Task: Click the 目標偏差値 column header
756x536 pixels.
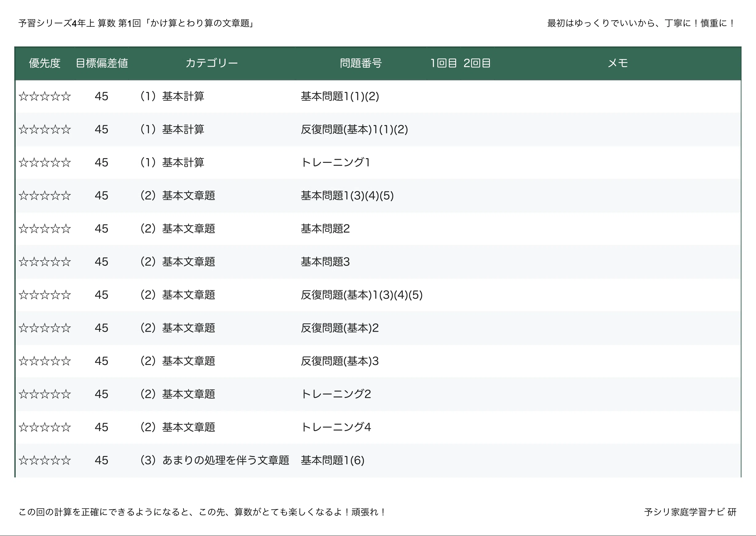Action: (x=101, y=63)
